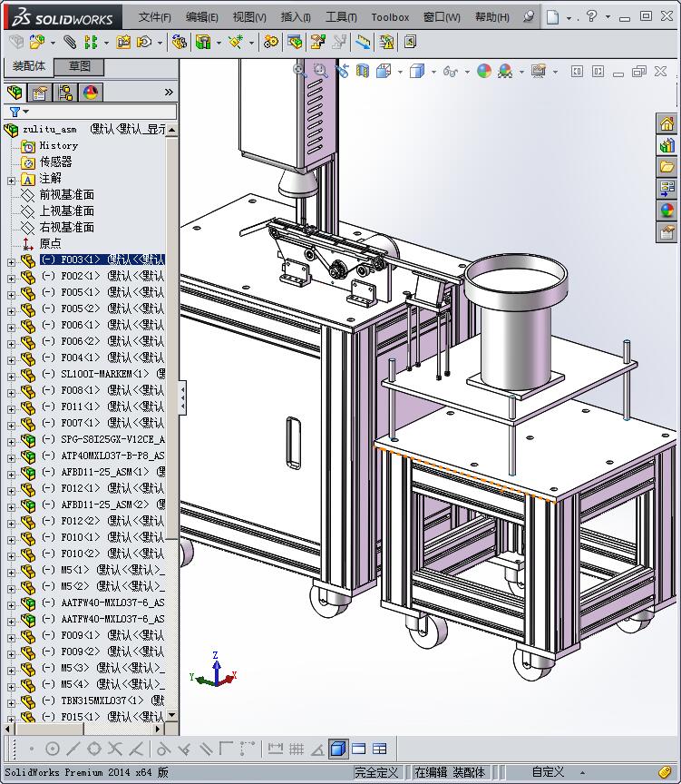Expand the 注解 annotations folder
The image size is (681, 784).
pos(11,181)
